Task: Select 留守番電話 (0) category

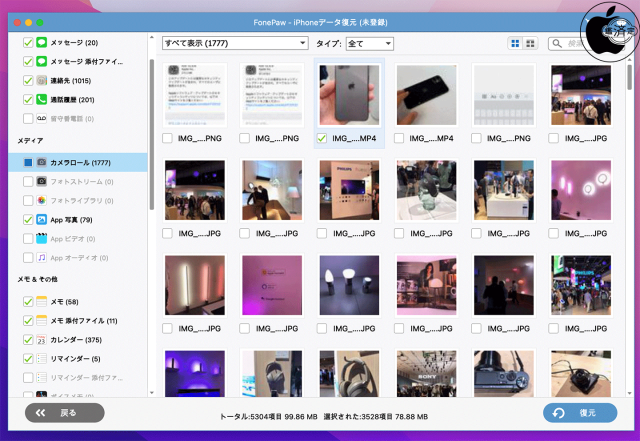Action: [x=78, y=119]
